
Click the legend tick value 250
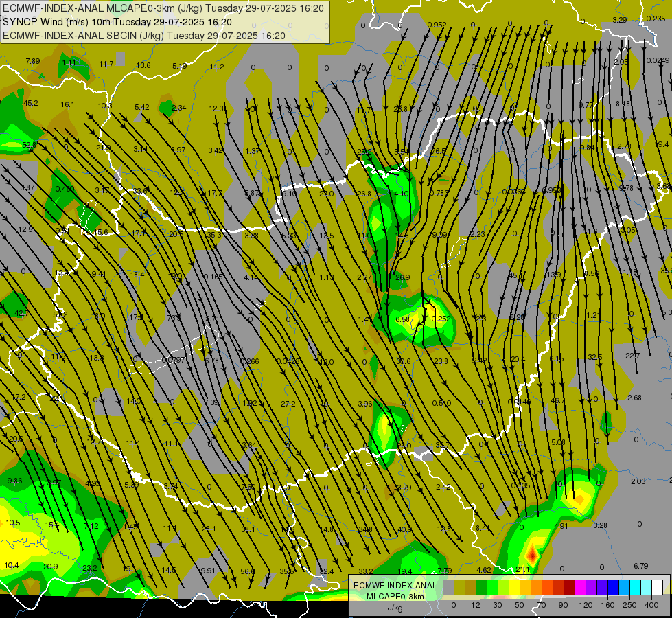pos(629,605)
